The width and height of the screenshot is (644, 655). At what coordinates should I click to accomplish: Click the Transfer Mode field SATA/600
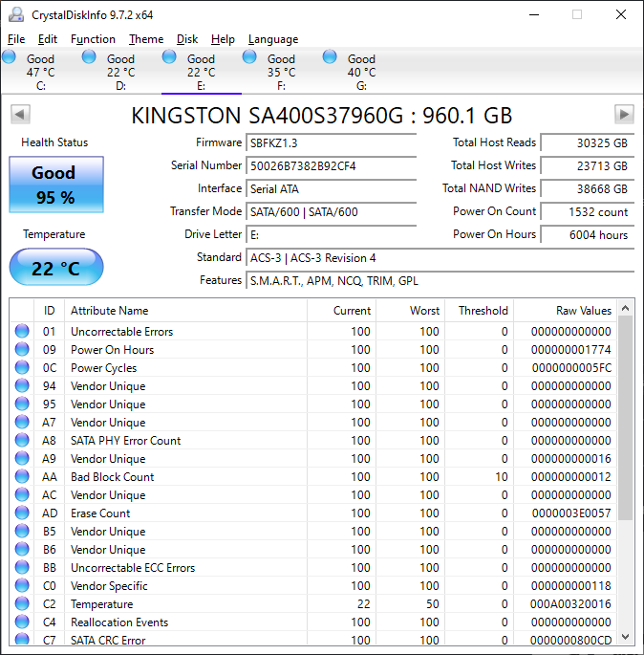(332, 212)
